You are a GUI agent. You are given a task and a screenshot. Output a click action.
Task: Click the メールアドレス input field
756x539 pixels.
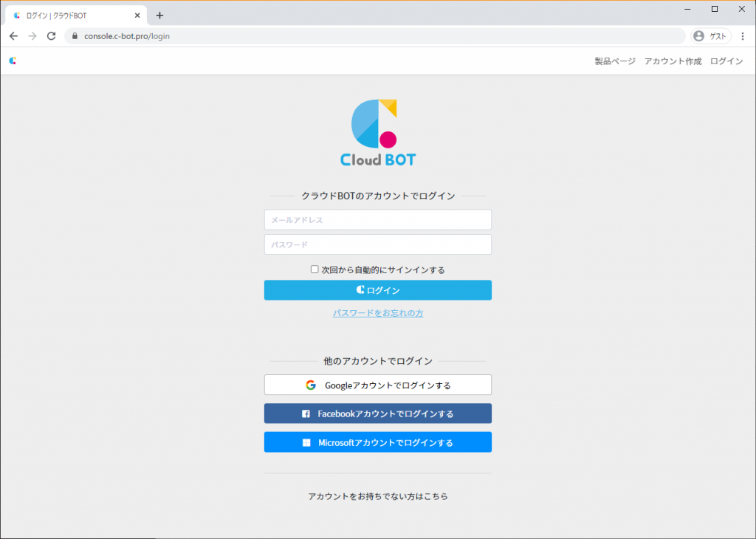377,220
